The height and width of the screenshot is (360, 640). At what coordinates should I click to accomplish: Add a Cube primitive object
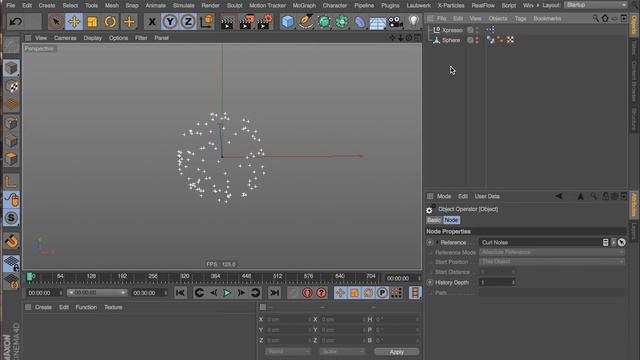[287, 22]
